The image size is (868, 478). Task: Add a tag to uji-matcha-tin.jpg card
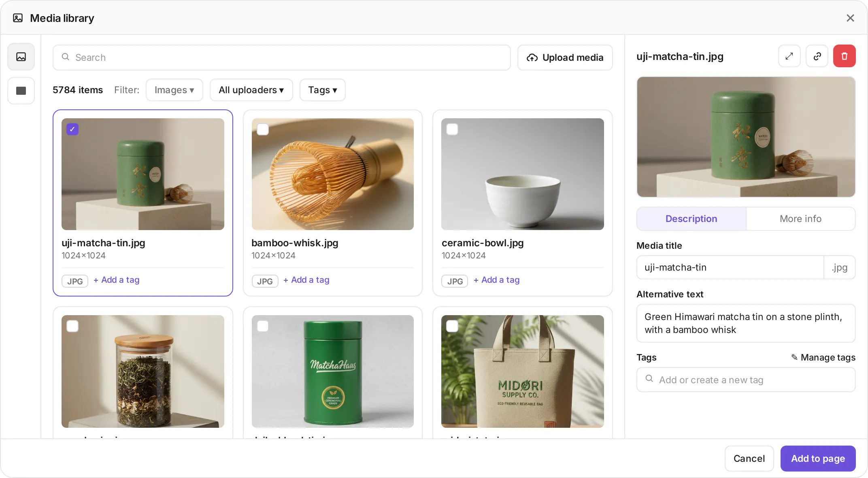click(117, 280)
